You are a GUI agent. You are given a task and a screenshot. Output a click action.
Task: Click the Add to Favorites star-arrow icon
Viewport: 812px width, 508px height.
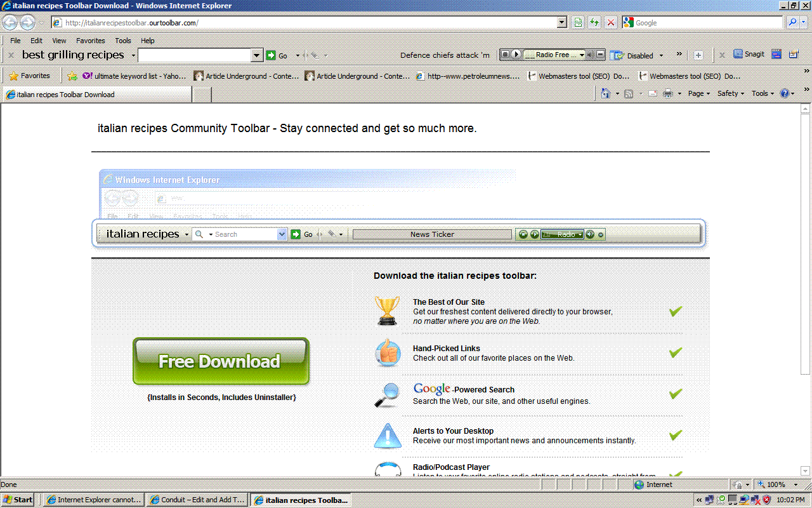point(72,76)
